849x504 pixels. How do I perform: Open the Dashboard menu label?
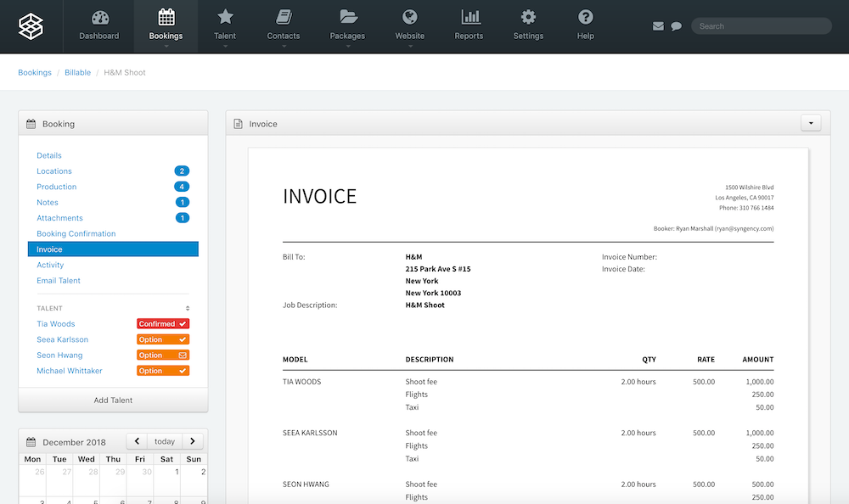pyautogui.click(x=99, y=36)
